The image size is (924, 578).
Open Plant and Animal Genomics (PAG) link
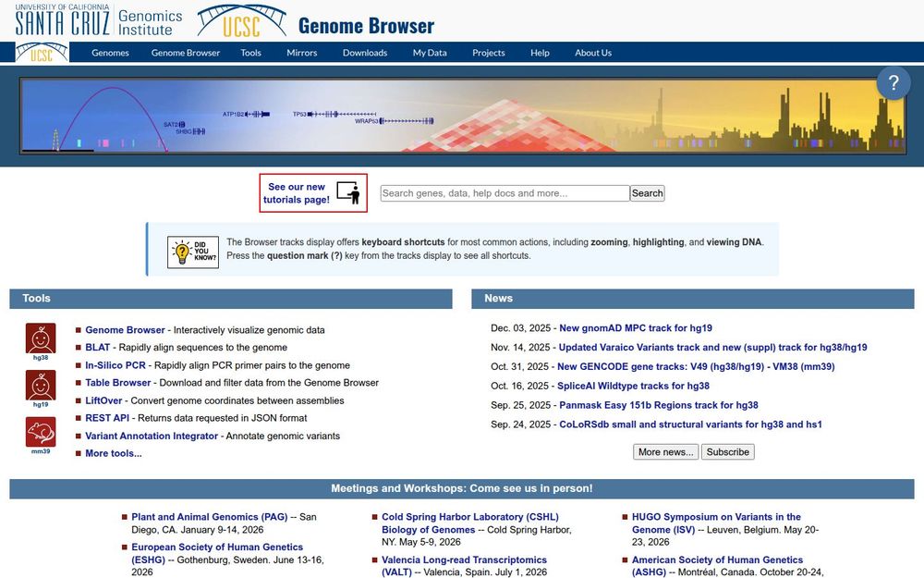click(209, 517)
